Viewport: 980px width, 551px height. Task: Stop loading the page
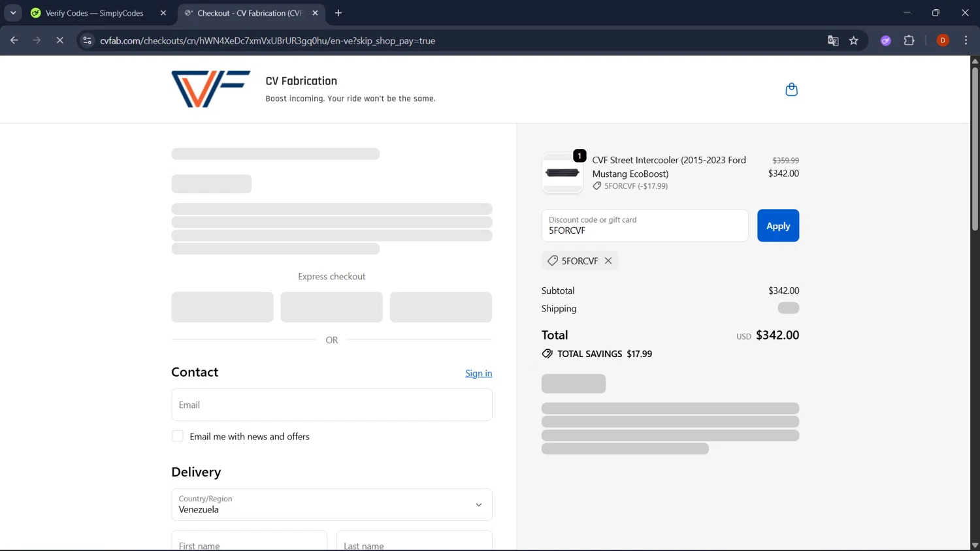tap(59, 40)
